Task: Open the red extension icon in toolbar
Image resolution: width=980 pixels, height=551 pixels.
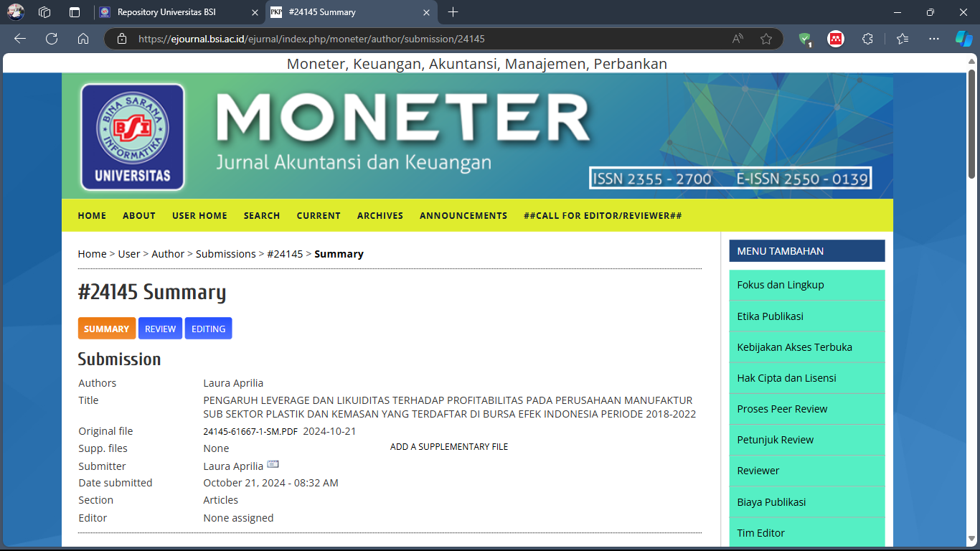Action: tap(836, 39)
